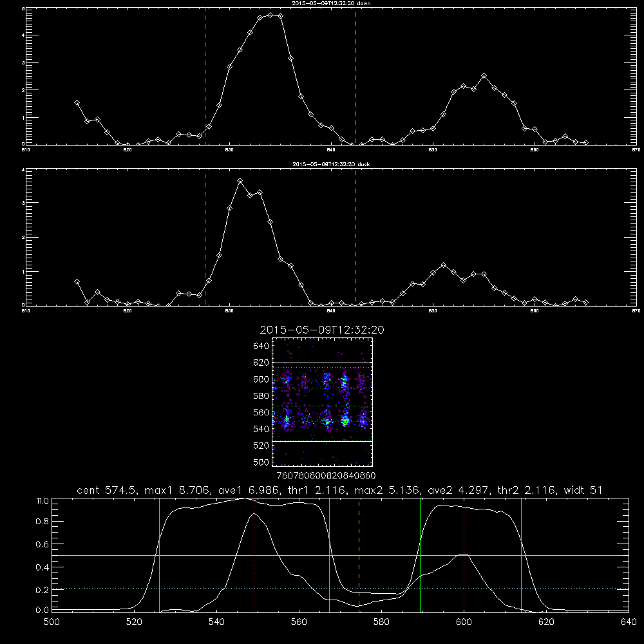Click the '0.4' y-axis label of bottom plot

(x=43, y=567)
